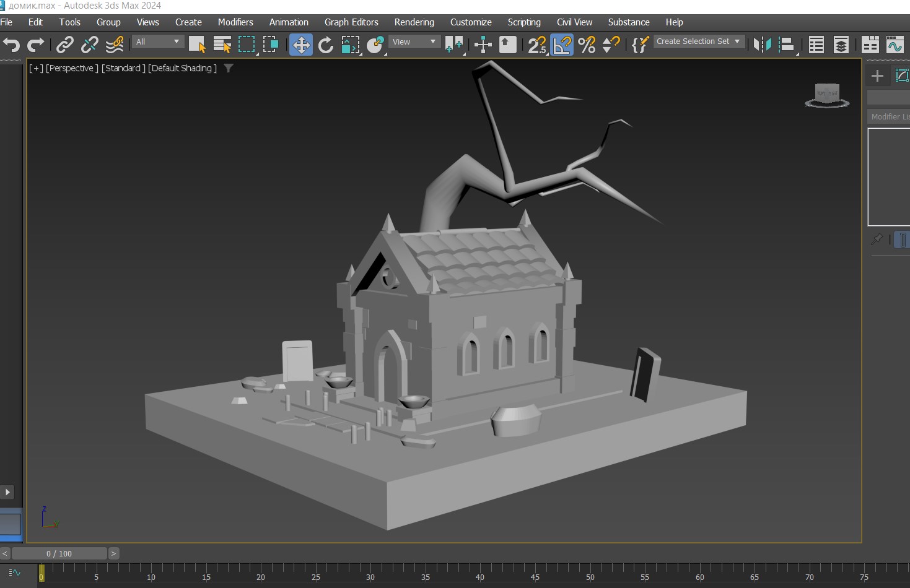
Task: Open the Layer Explorer
Action: 841,45
